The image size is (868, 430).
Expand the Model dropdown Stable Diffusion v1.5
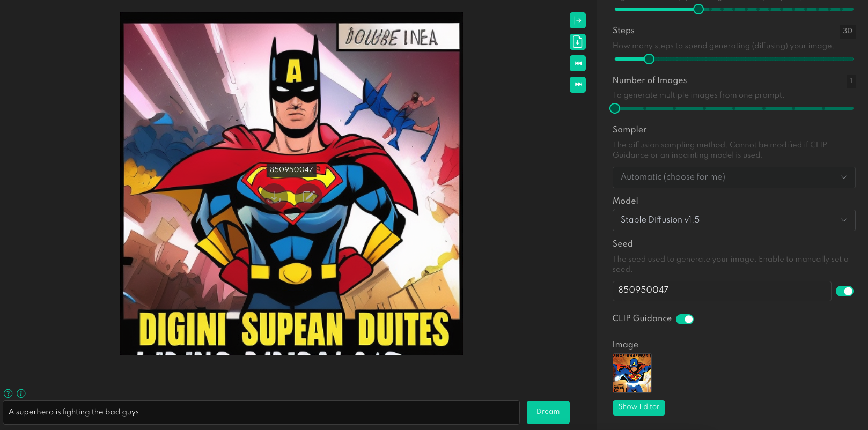(734, 220)
